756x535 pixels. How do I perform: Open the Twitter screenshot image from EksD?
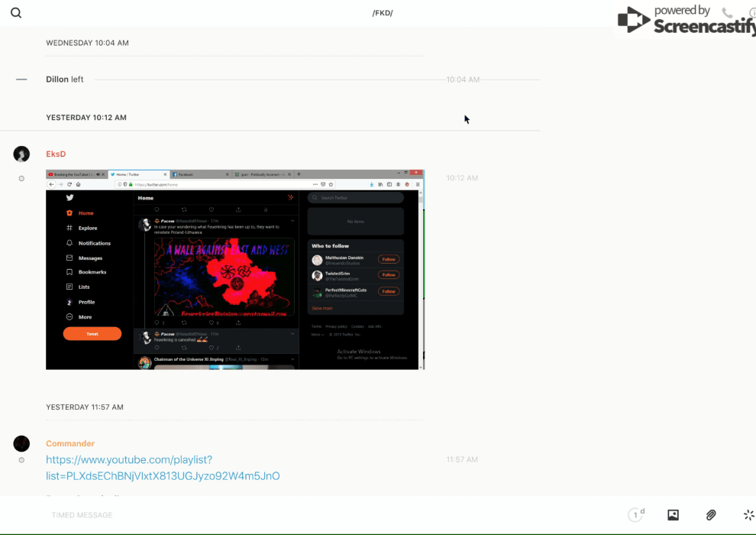point(232,270)
